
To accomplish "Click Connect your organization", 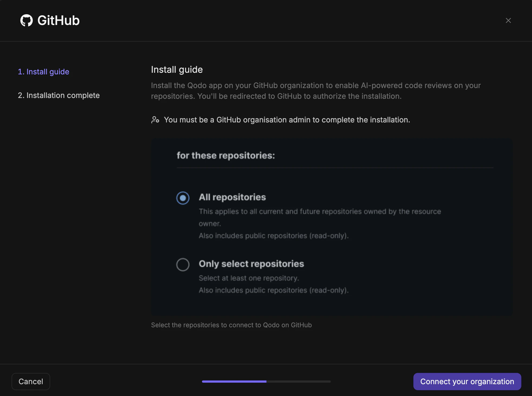I will [467, 381].
